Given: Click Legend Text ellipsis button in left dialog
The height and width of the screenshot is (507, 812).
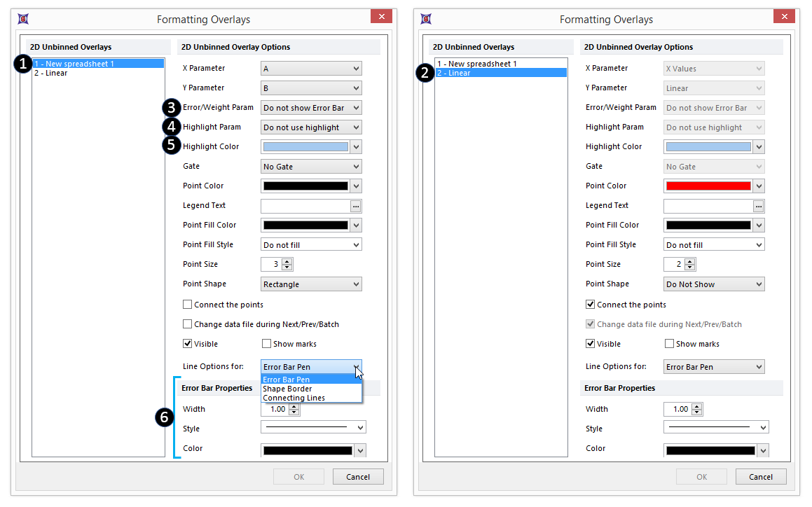Looking at the screenshot, I should (356, 206).
